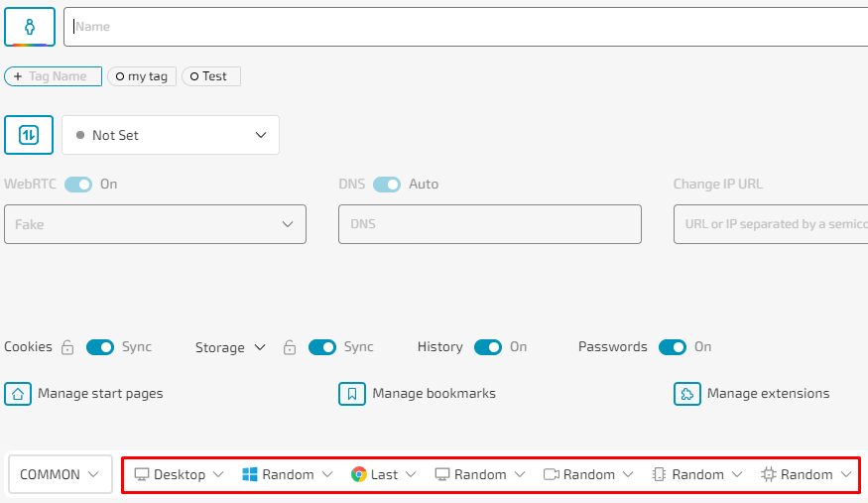Toggle WebRTC switch off

tap(78, 185)
